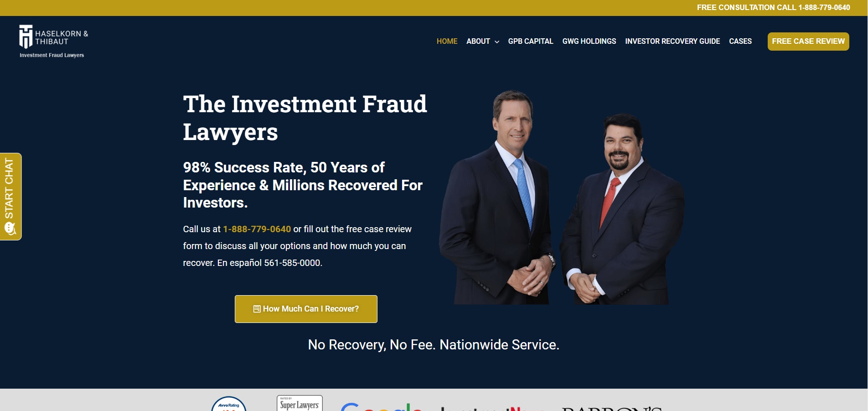Click the Haselkorn & Thibaut logo icon
Screen dimensions: 868x411
pyautogui.click(x=26, y=36)
